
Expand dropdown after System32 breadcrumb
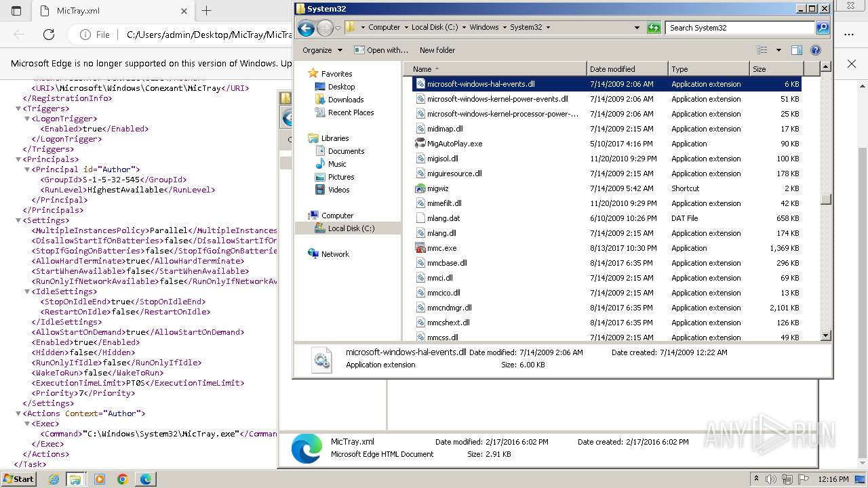point(549,28)
